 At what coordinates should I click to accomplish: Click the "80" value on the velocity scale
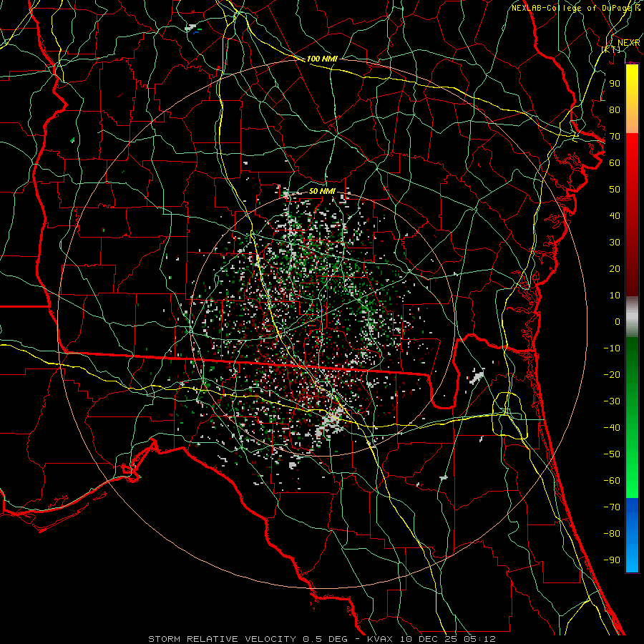[x=615, y=109]
